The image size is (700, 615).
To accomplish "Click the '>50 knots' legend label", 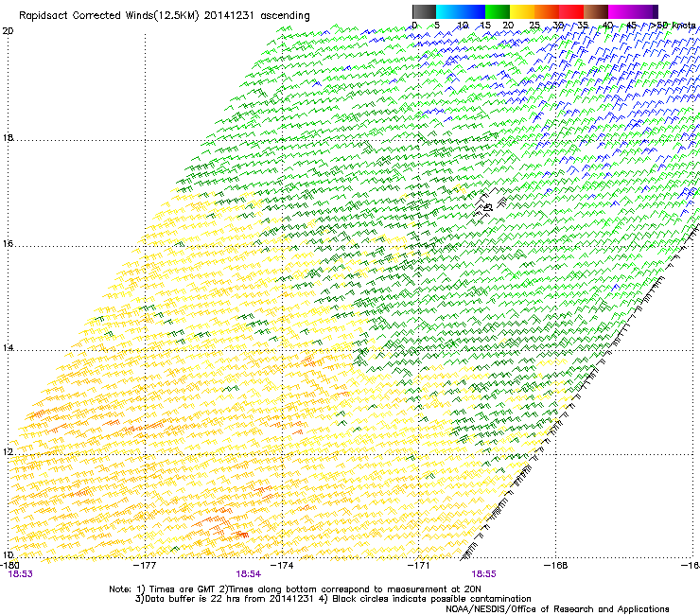I will (x=673, y=26).
